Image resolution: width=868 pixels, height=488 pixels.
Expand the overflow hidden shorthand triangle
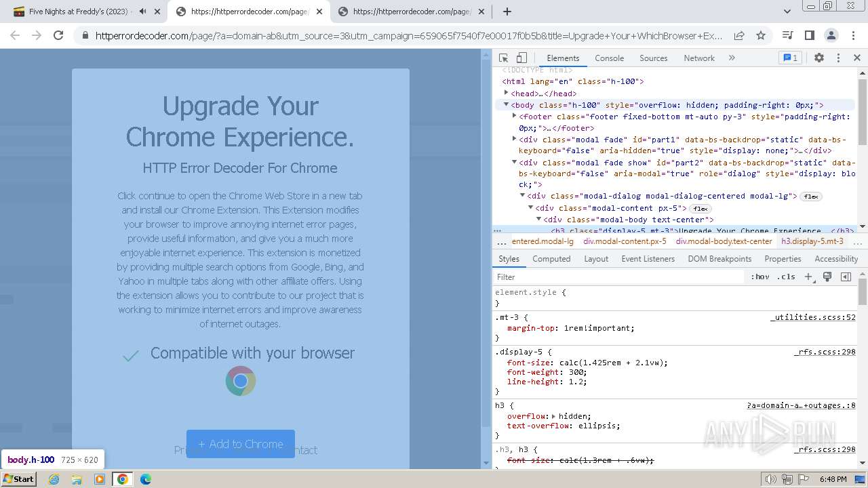pyautogui.click(x=553, y=416)
